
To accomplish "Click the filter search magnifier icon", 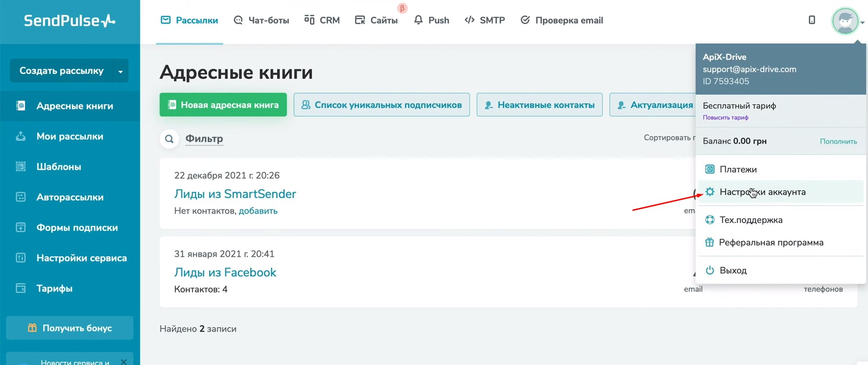I will coord(169,139).
